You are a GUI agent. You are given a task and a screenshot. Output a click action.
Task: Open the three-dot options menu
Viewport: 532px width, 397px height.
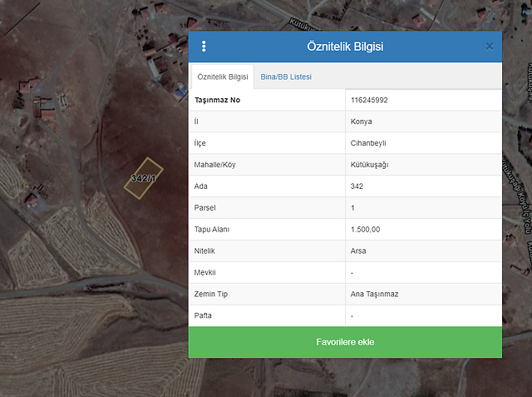pyautogui.click(x=204, y=47)
